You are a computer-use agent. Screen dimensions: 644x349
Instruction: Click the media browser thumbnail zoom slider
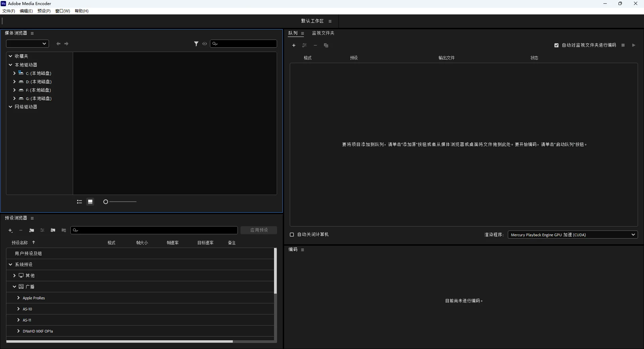coord(120,202)
